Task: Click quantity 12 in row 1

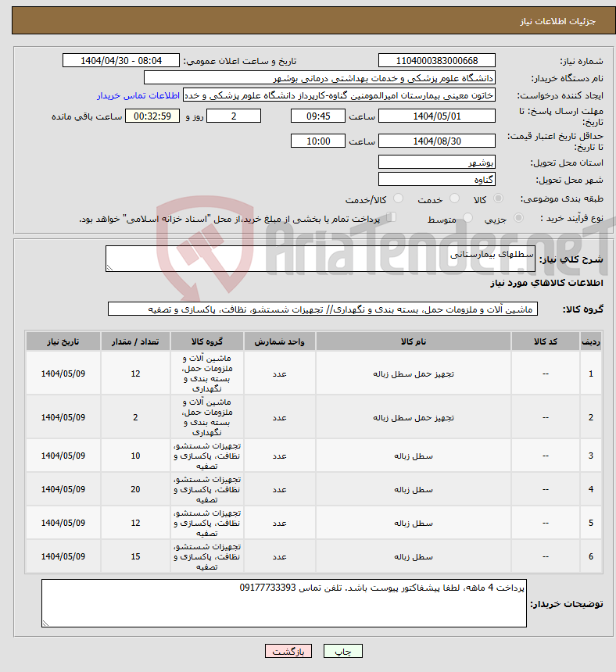Action: pyautogui.click(x=135, y=374)
